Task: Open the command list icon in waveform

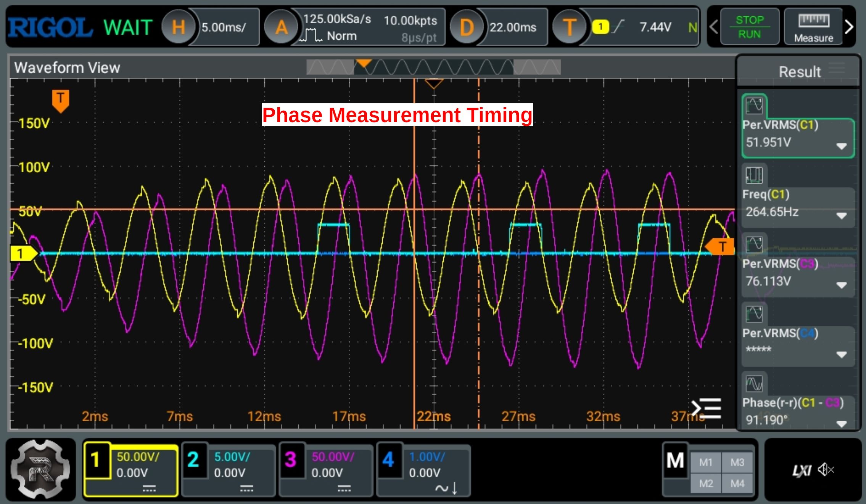Action: (707, 408)
